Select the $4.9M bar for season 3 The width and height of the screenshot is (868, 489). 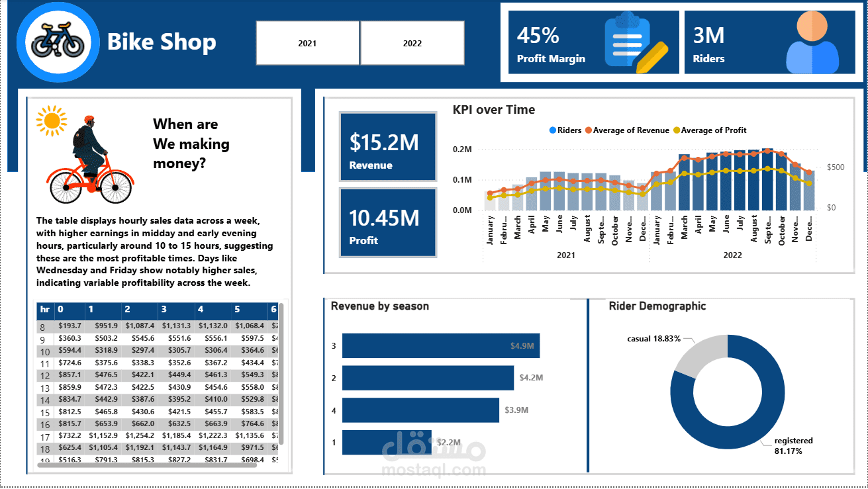pyautogui.click(x=440, y=345)
